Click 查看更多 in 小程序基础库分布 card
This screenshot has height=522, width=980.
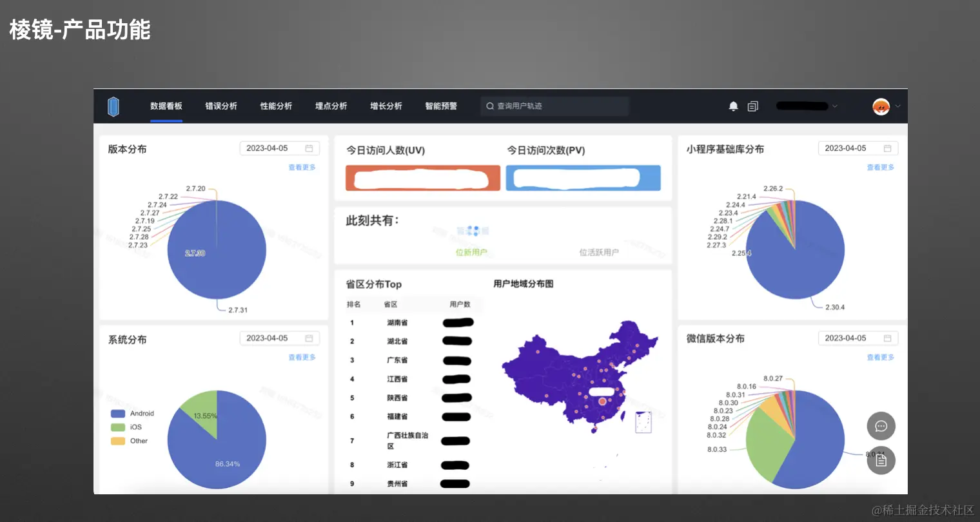(x=880, y=168)
